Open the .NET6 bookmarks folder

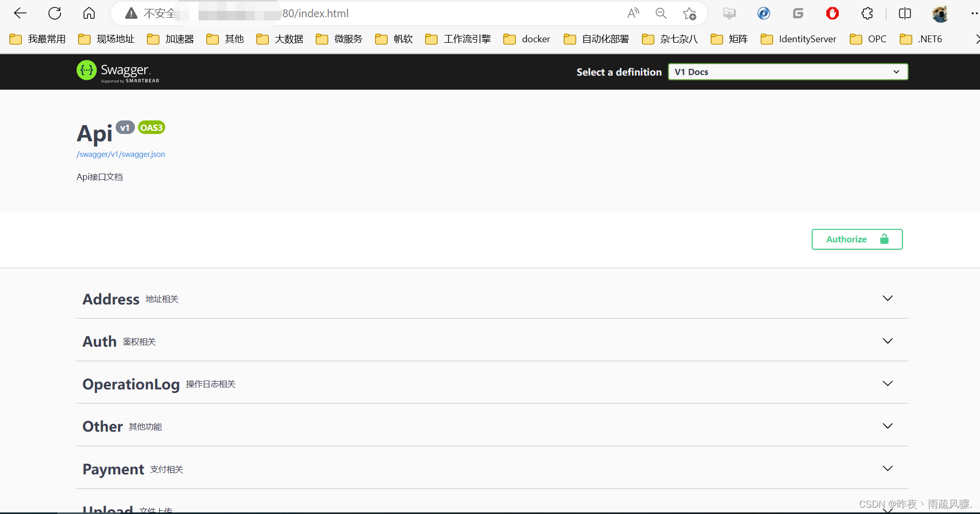pos(921,39)
